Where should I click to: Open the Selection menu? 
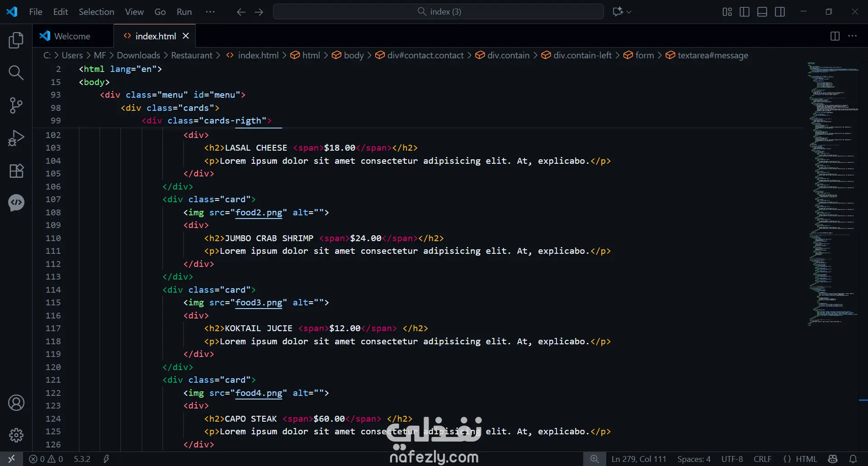click(x=96, y=12)
